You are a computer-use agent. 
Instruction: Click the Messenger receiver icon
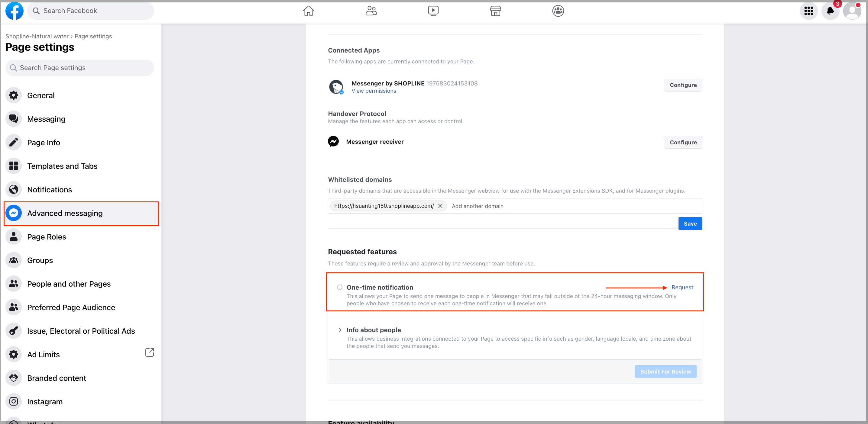click(x=333, y=141)
